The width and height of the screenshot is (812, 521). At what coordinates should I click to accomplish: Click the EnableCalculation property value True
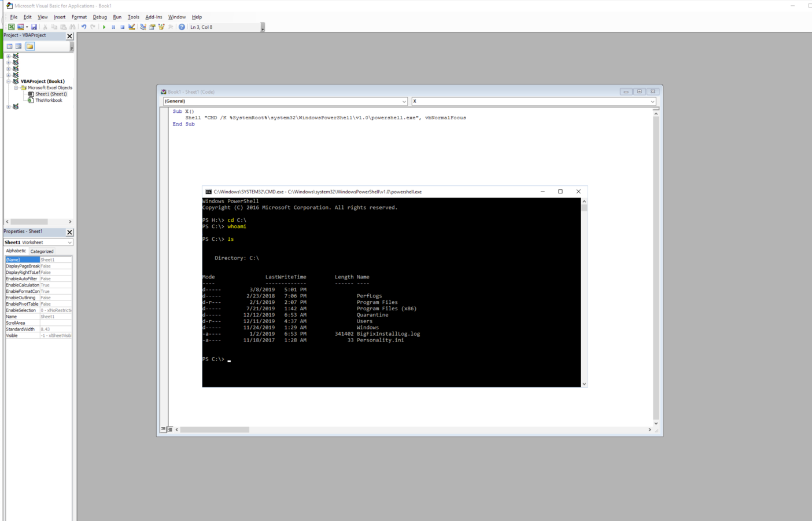(x=56, y=285)
